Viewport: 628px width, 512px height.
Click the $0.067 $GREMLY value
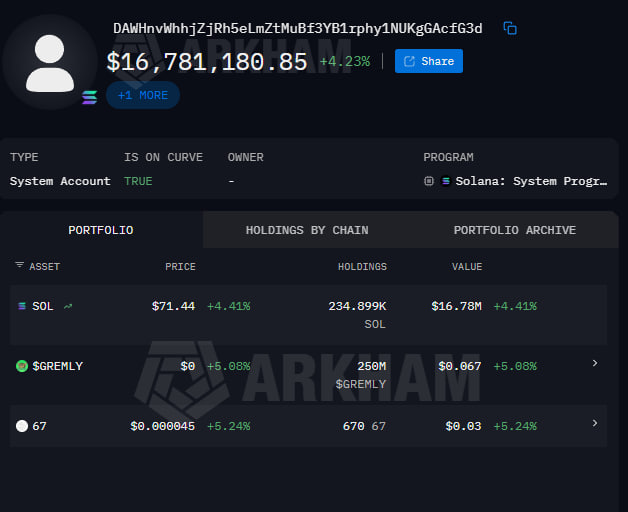point(459,366)
